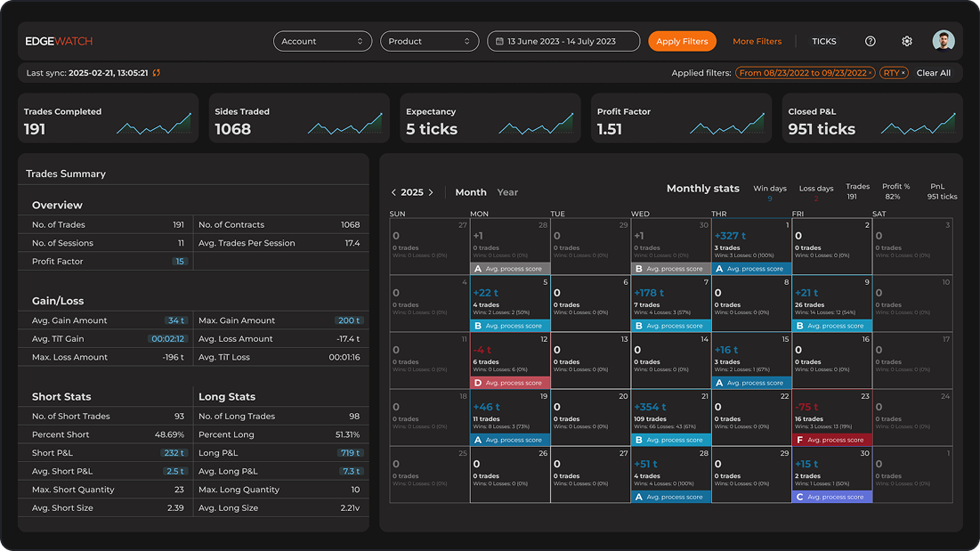Image resolution: width=980 pixels, height=551 pixels.
Task: Click the sync refresh icon
Action: (x=157, y=73)
